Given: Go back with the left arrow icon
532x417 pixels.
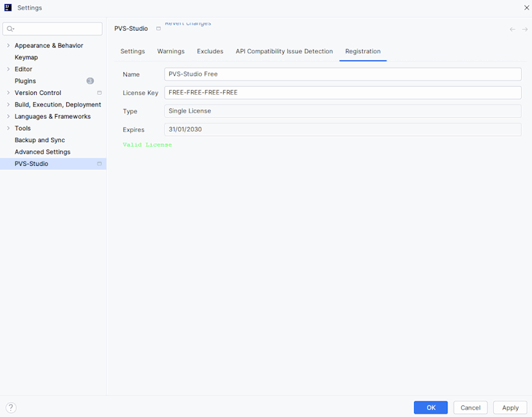Looking at the screenshot, I should pyautogui.click(x=512, y=29).
